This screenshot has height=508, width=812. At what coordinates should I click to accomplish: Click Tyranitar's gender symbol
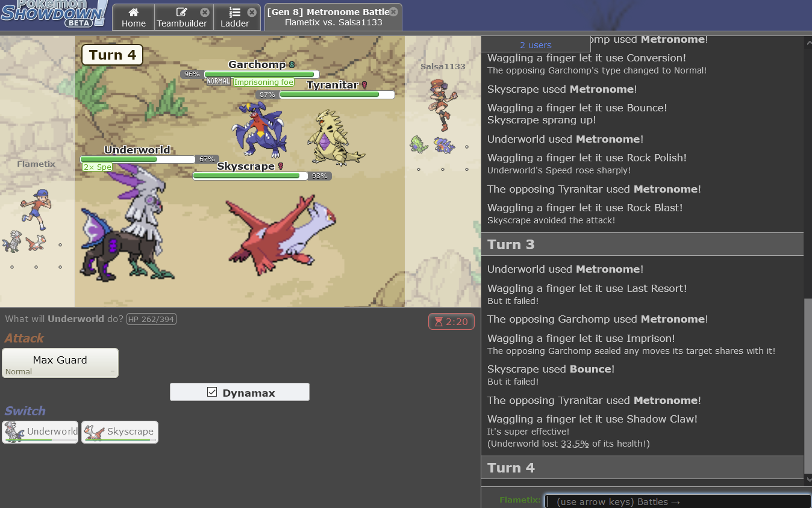364,85
